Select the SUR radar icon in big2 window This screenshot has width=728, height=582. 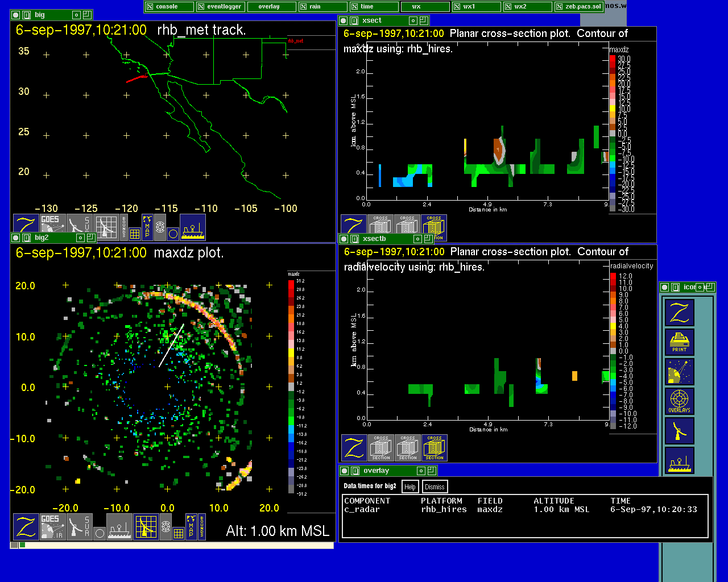click(x=79, y=527)
